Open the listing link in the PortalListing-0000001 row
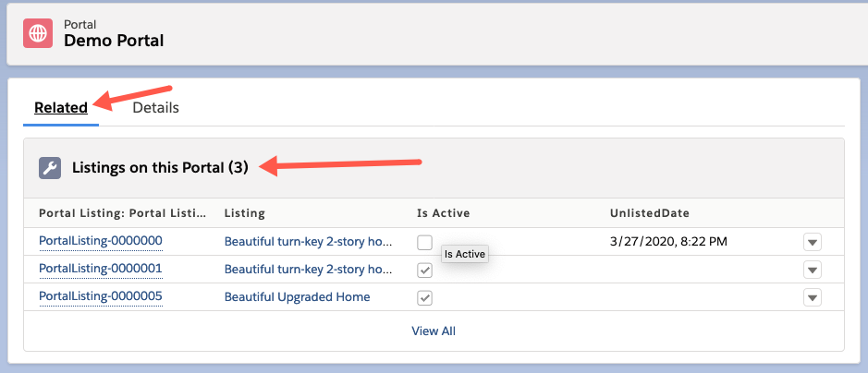The image size is (868, 373). pos(309,270)
